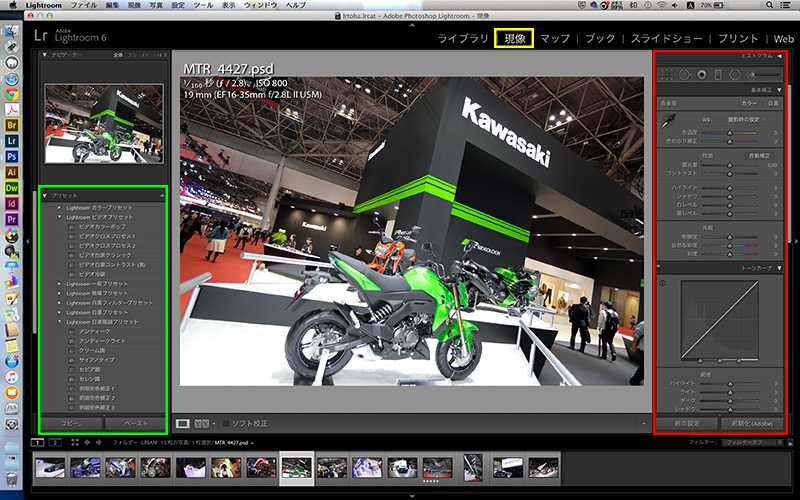800x500 pixels.
Task: Apply the アンティーク preset
Action: click(94, 332)
